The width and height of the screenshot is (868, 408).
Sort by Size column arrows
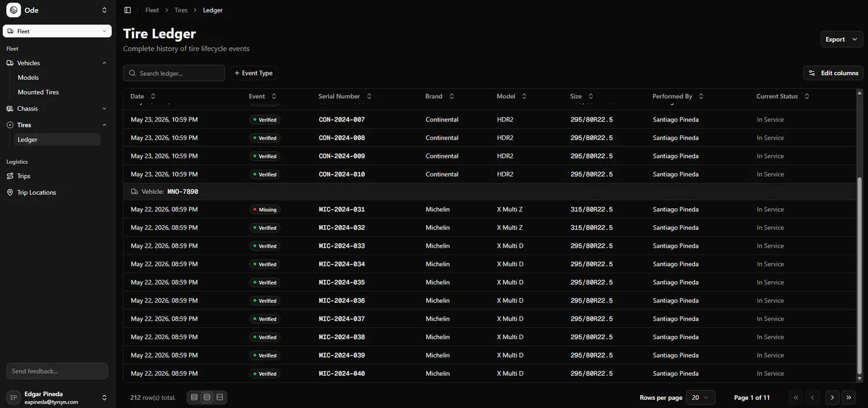click(591, 97)
